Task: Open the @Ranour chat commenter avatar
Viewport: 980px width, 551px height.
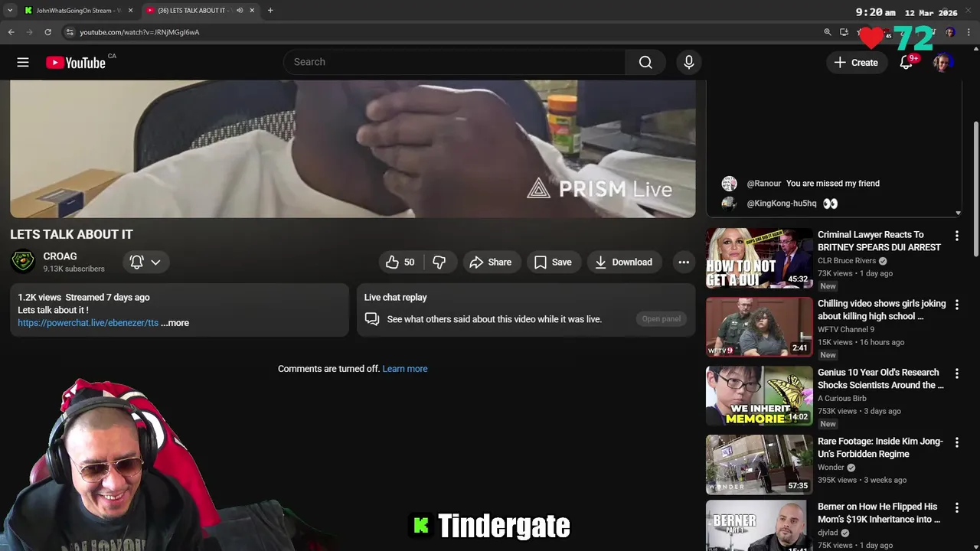Action: [x=730, y=184]
